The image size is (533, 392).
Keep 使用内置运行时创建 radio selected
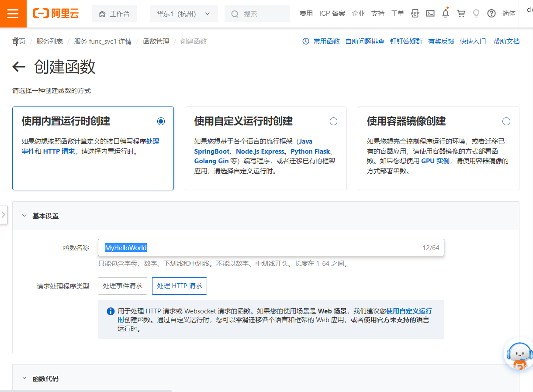pos(161,121)
